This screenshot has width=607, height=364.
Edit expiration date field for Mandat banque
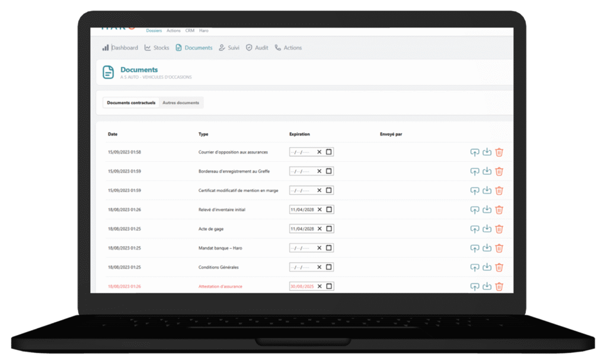click(302, 248)
